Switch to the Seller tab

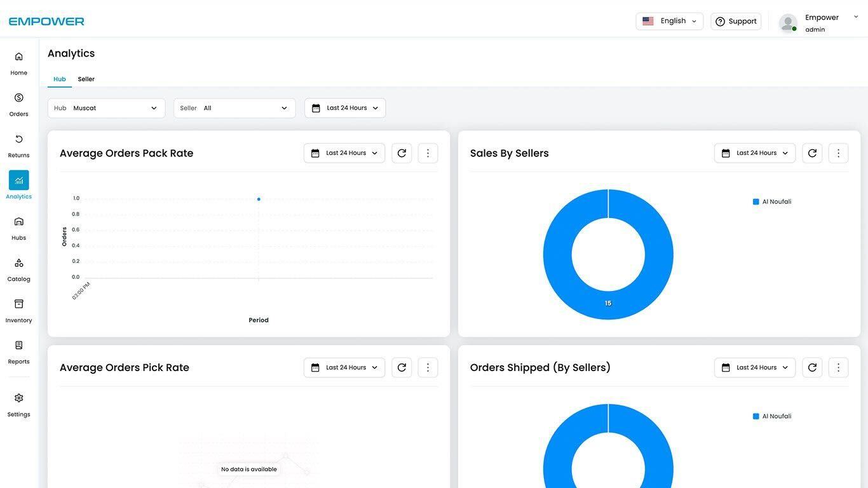[86, 79]
